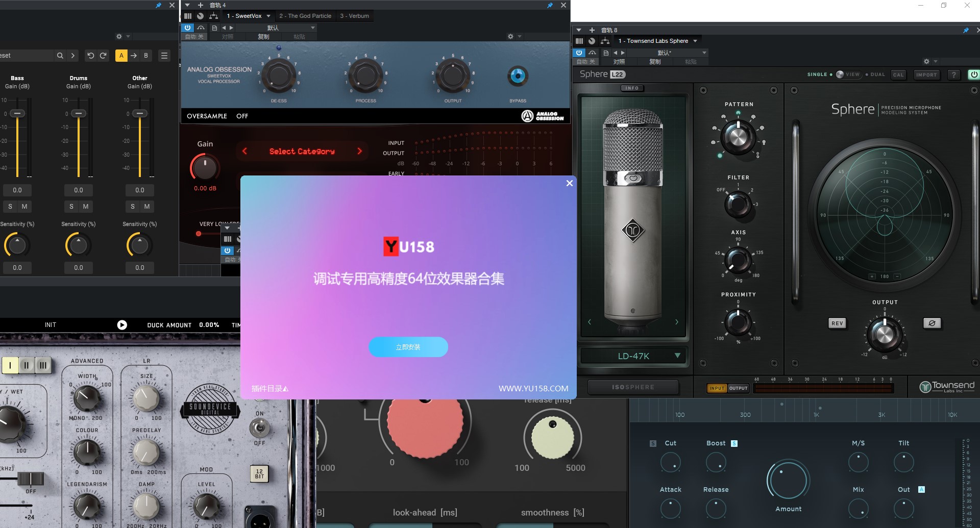Viewport: 980px width, 528px height.
Task: Click the redo icon in the stem plugin
Action: point(103,56)
